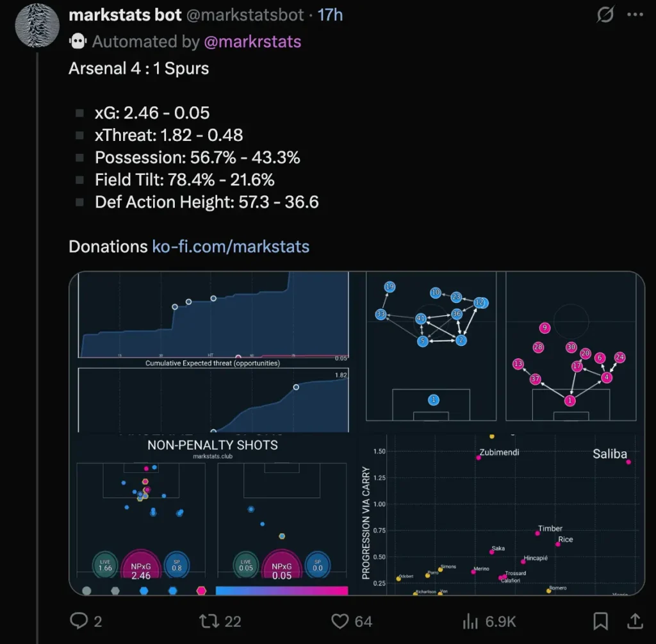Screen dimensions: 656x644
Task: Open the Non-Penalty Shots chart image
Action: pyautogui.click(x=212, y=513)
